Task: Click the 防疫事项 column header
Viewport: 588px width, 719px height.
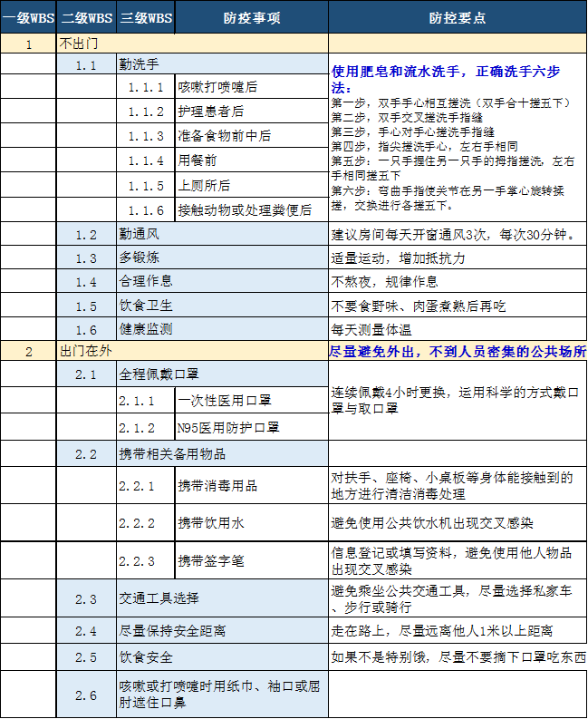Action: coord(252,17)
